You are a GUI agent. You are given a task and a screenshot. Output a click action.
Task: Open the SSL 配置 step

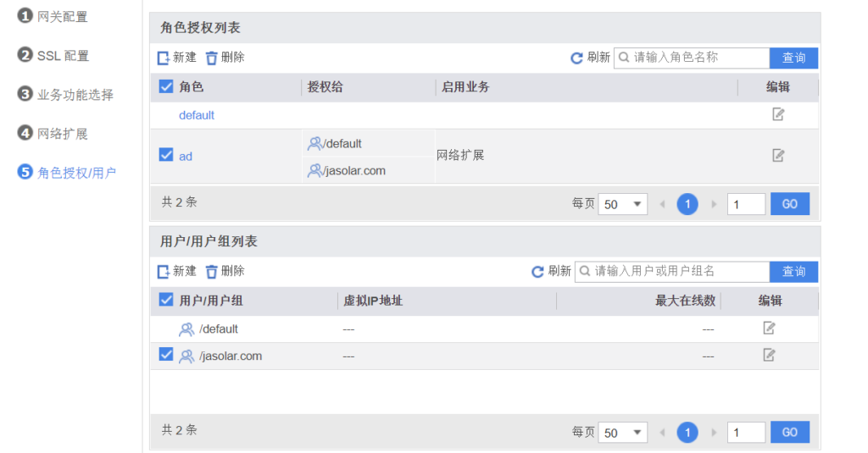(62, 56)
